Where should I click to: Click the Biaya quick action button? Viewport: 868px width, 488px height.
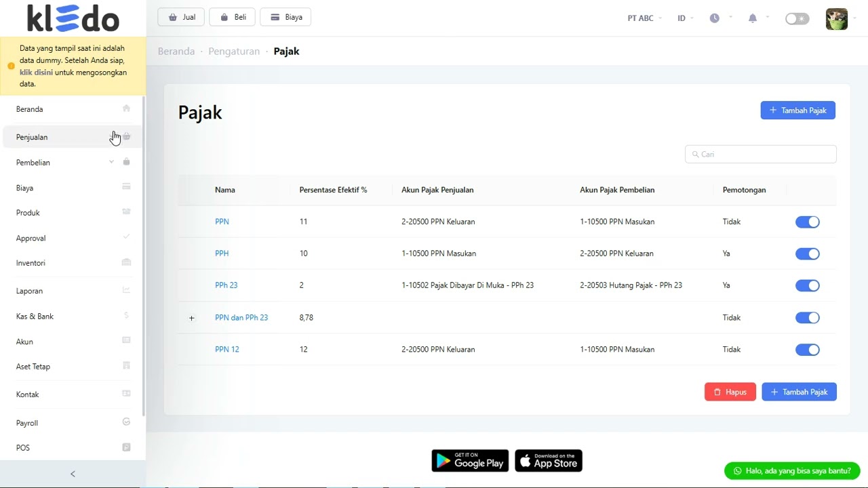pyautogui.click(x=285, y=17)
